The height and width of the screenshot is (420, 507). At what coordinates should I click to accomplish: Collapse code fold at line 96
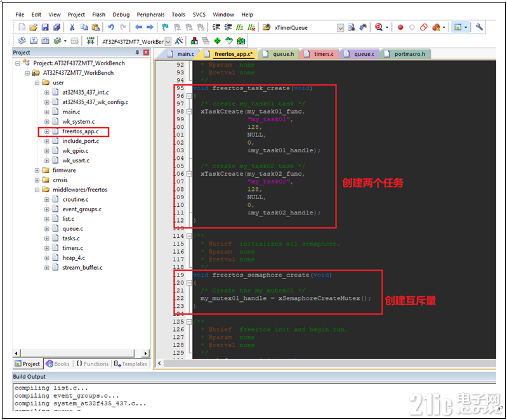pos(189,96)
